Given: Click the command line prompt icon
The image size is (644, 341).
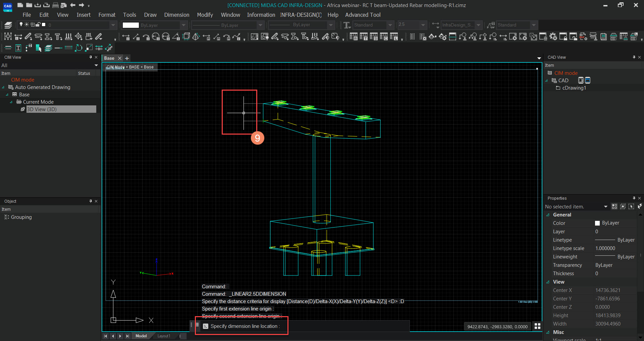Looking at the screenshot, I should 206,326.
